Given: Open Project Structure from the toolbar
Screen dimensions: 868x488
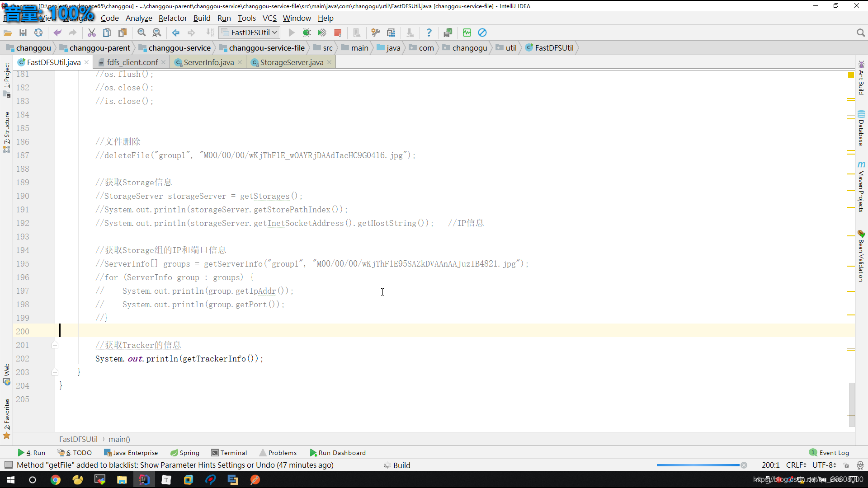Looking at the screenshot, I should 391,33.
